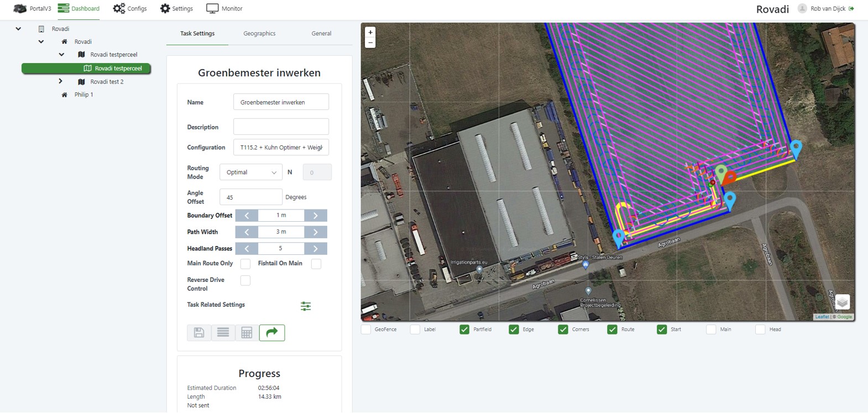Click the Rovadi test 2 map icon
The width and height of the screenshot is (868, 413).
pos(81,82)
